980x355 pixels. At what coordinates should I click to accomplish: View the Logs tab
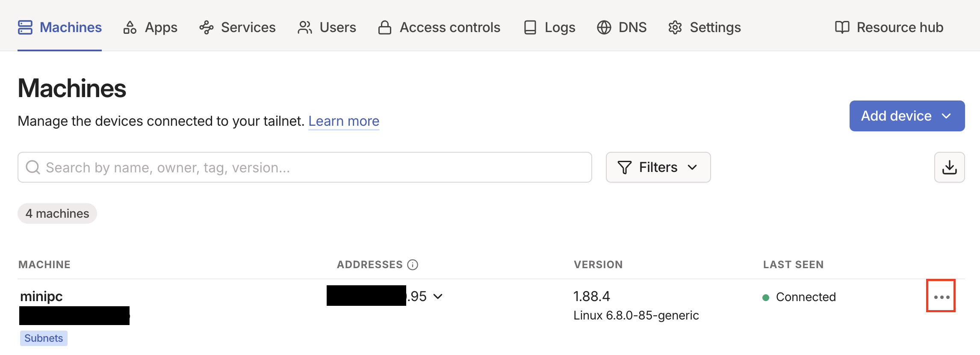click(x=549, y=27)
